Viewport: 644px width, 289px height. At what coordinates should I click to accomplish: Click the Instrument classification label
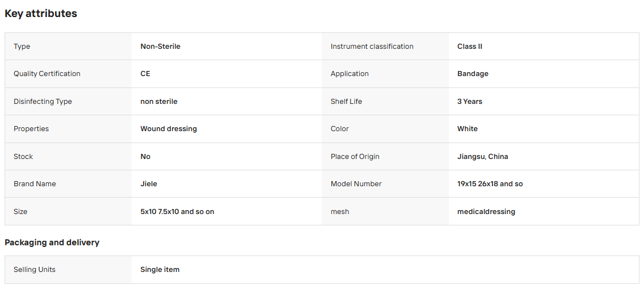(x=372, y=47)
